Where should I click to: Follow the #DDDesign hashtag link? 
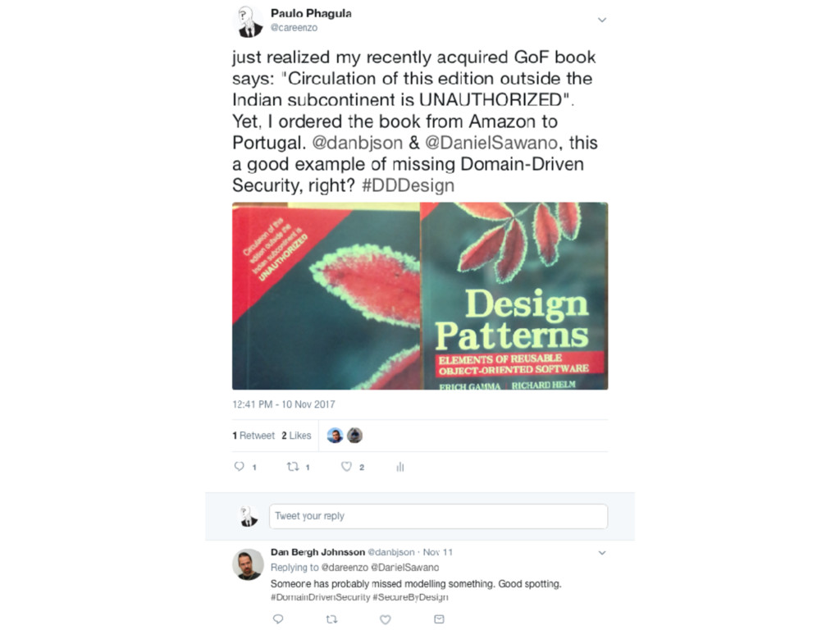click(x=409, y=185)
